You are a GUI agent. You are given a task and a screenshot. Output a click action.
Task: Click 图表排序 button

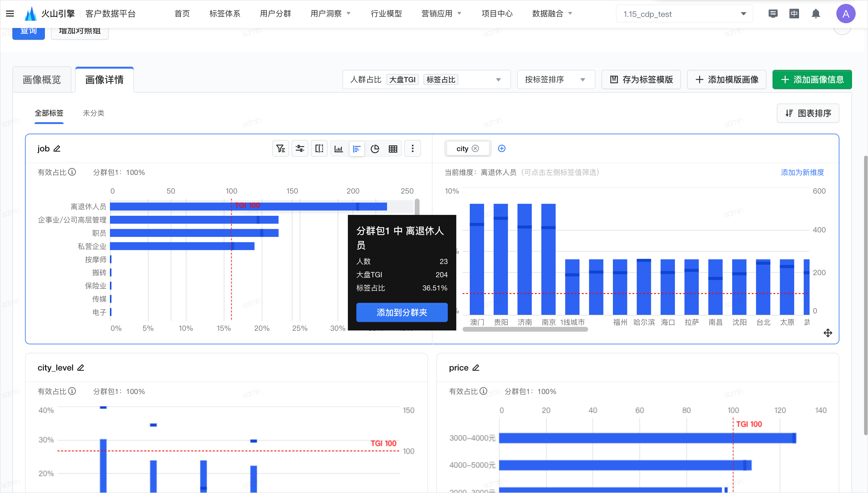coord(808,113)
